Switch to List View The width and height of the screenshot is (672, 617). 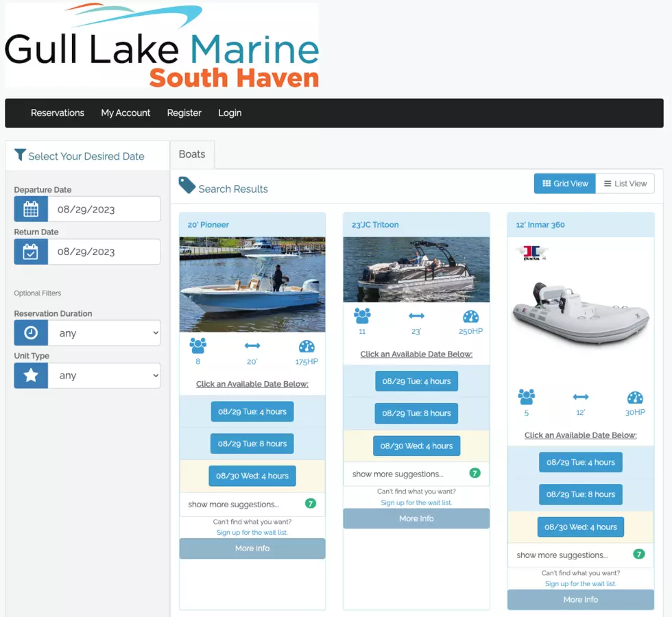[x=625, y=184]
